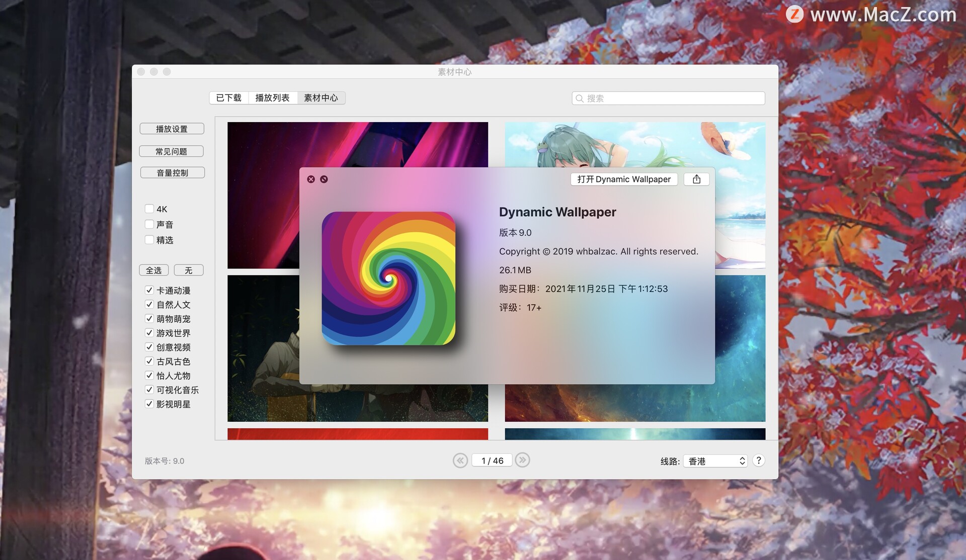Go to the next page arrow

(x=523, y=460)
